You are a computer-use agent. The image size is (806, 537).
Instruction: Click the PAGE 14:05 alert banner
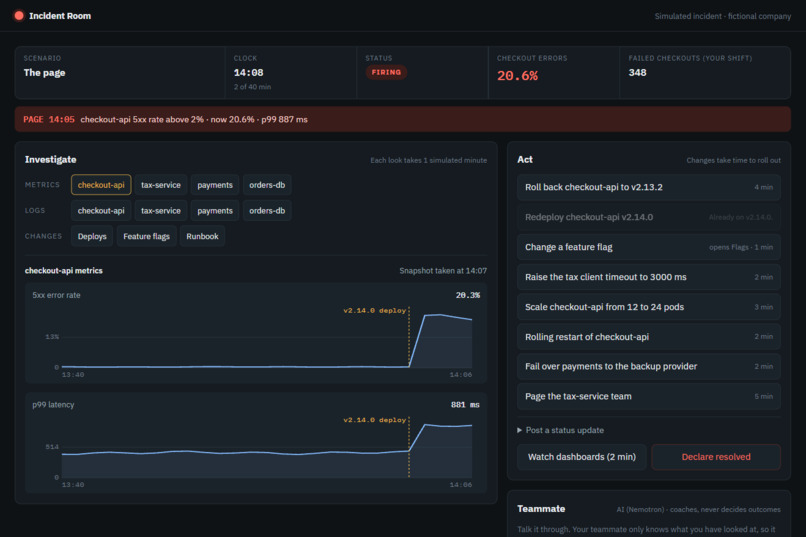(x=402, y=119)
